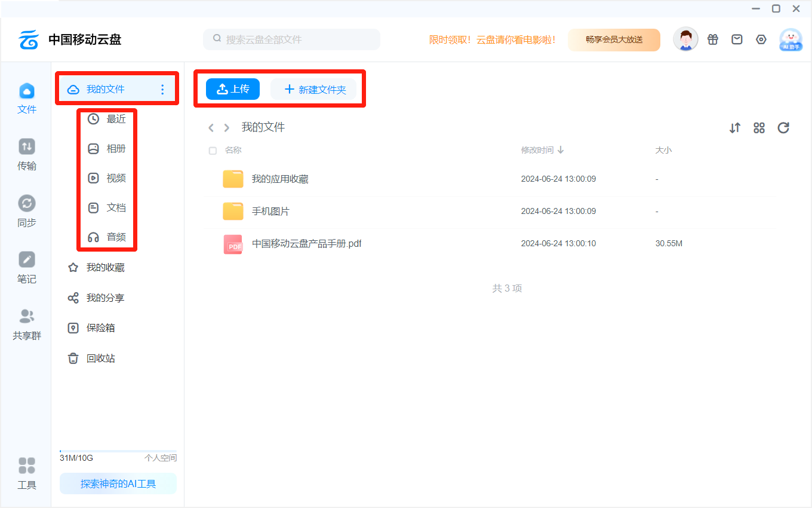Click the sort order icon
The width and height of the screenshot is (812, 508).
click(735, 128)
